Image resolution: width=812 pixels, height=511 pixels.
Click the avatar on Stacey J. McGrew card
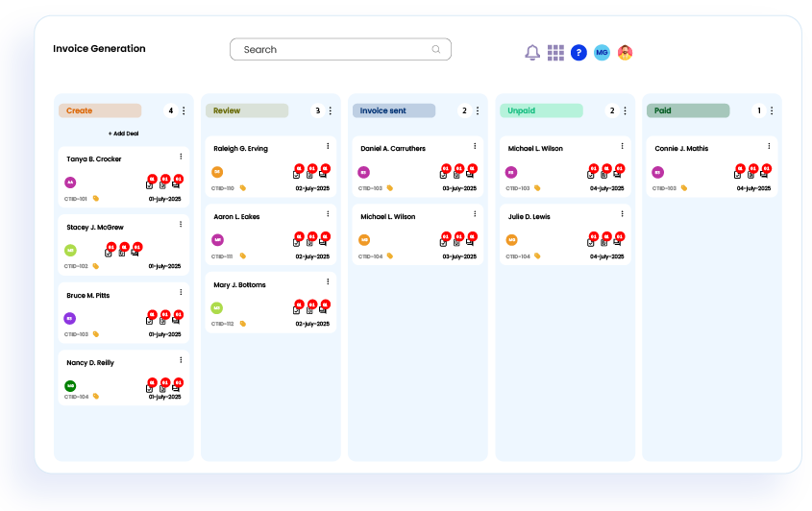70,251
